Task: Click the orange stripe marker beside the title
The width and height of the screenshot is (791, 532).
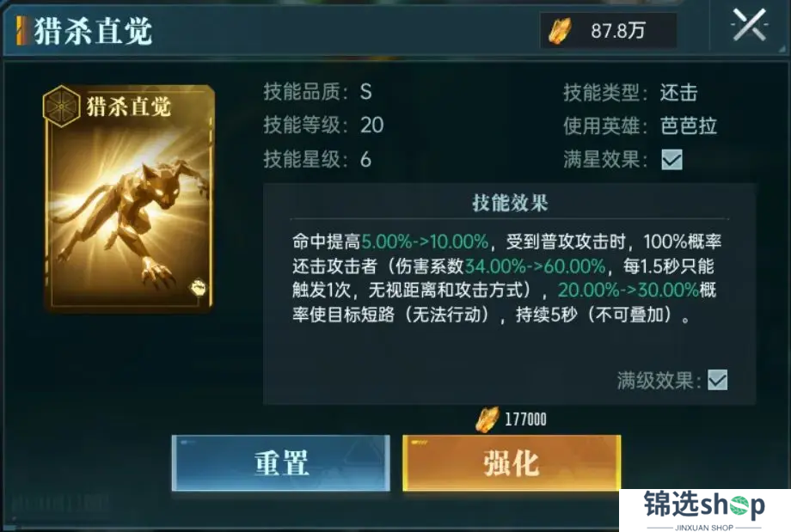Action: (21, 31)
